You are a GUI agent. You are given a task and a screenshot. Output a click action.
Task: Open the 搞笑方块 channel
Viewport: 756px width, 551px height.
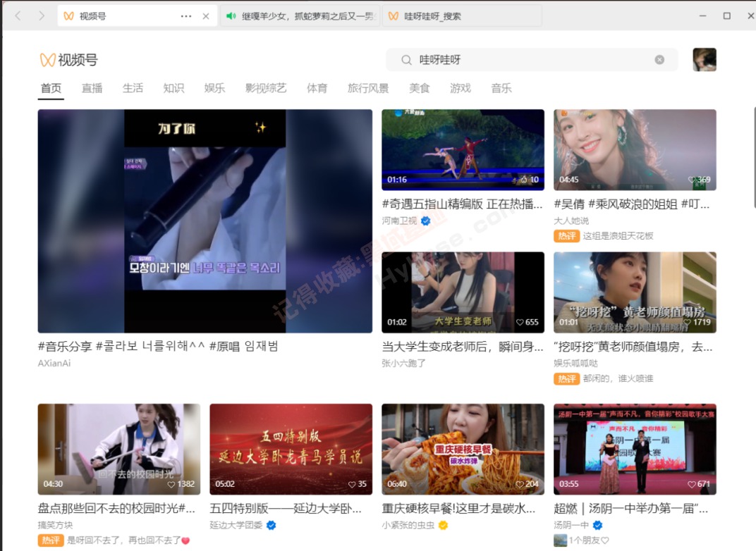[56, 525]
